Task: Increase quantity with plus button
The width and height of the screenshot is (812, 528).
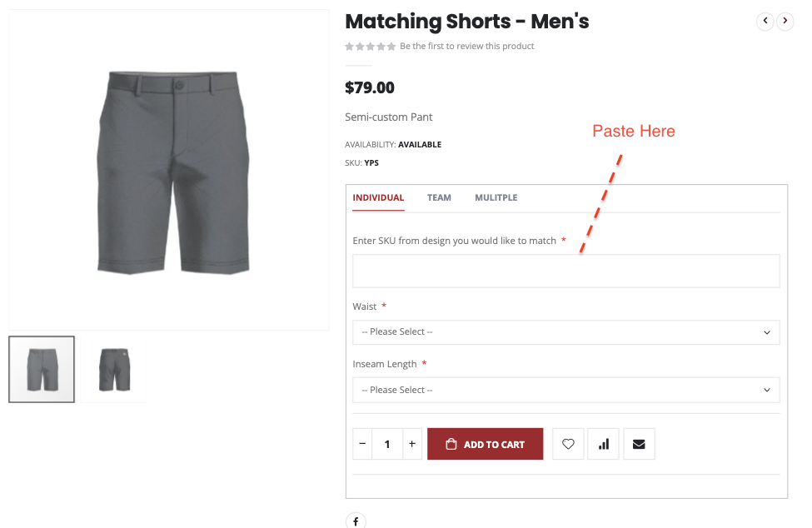Action: tap(412, 444)
